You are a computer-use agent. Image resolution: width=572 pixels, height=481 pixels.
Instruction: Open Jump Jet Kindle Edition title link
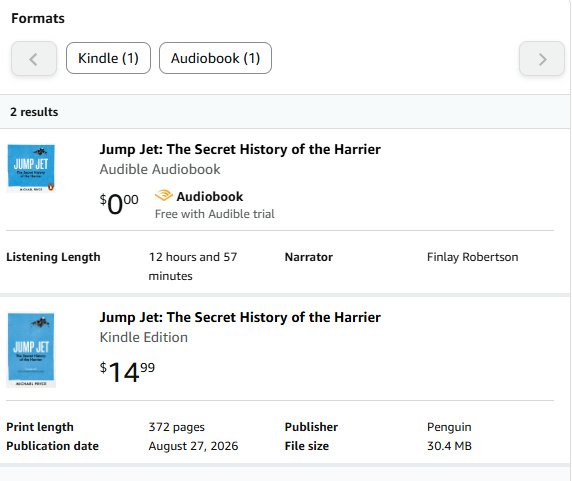[240, 317]
